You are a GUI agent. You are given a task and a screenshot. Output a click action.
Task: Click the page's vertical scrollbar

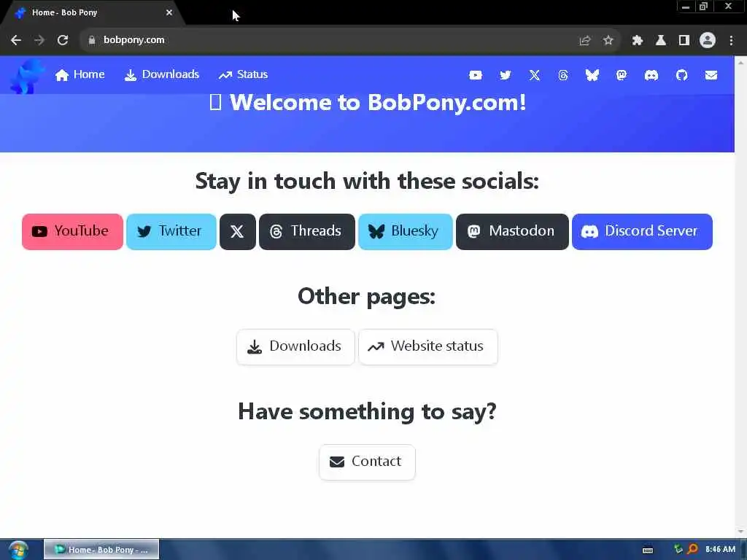point(741,296)
